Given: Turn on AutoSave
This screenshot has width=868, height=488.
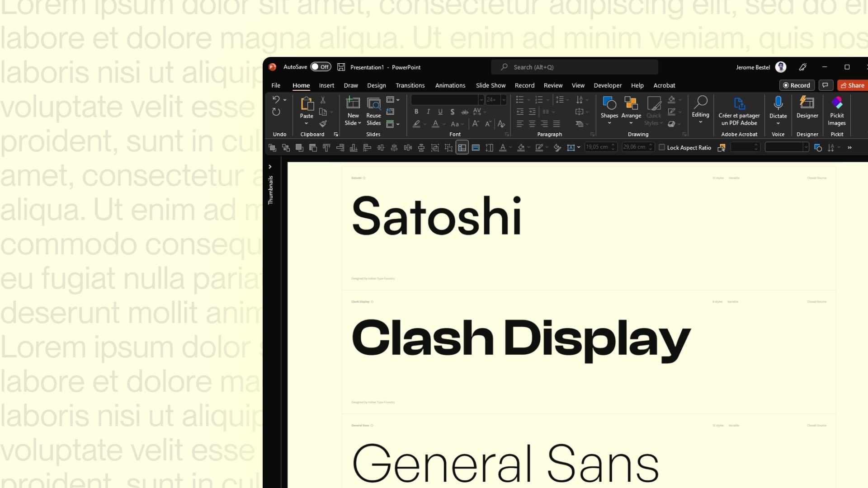Looking at the screenshot, I should click(x=321, y=66).
